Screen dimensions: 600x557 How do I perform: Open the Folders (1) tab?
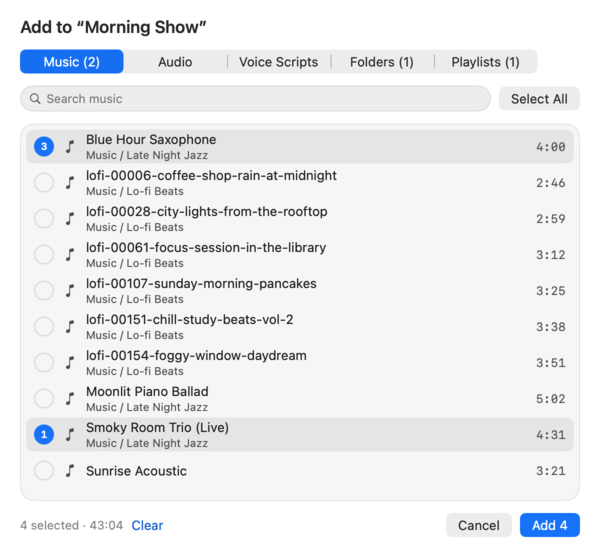(x=382, y=62)
